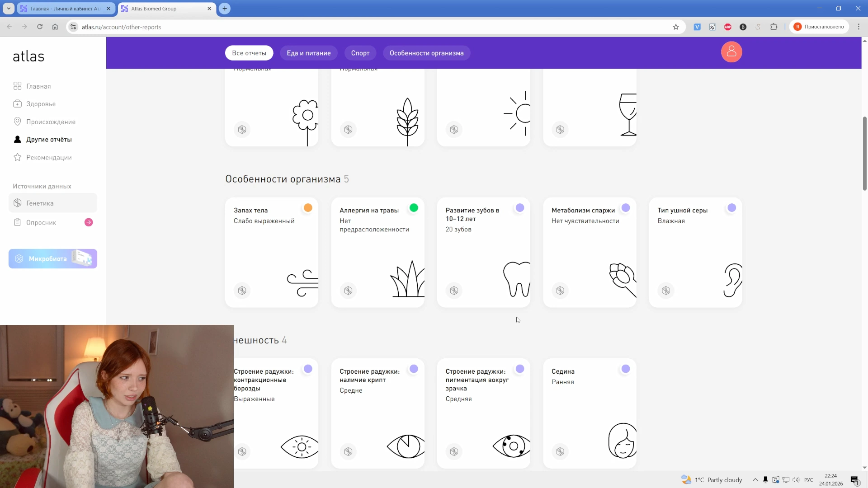This screenshot has width=868, height=488.
Task: Go to Здоровье in the sidebar
Action: [41, 104]
